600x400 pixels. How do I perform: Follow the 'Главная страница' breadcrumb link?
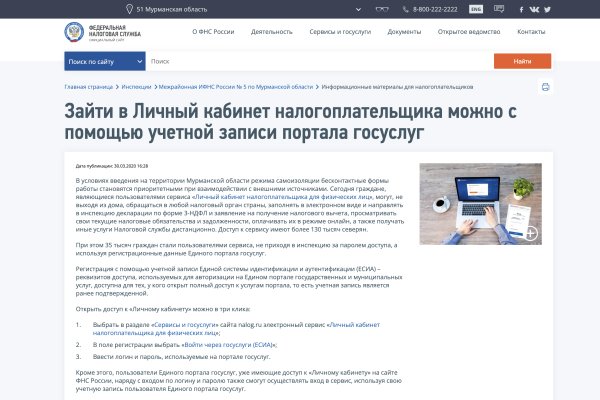89,87
